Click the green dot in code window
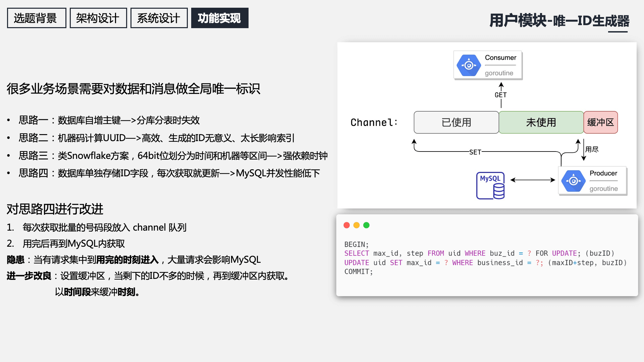Image resolution: width=644 pixels, height=362 pixels. pos(366,225)
